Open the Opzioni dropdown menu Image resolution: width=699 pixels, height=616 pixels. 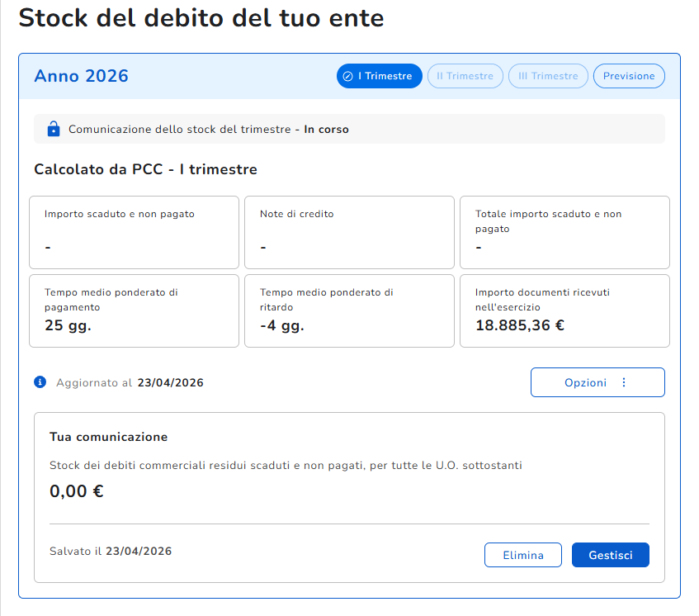(x=597, y=382)
